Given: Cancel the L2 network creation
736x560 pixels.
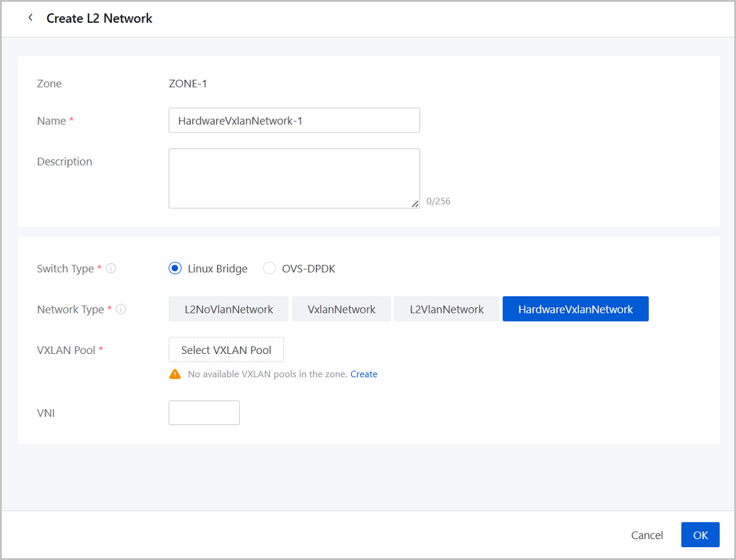Looking at the screenshot, I should pos(646,535).
